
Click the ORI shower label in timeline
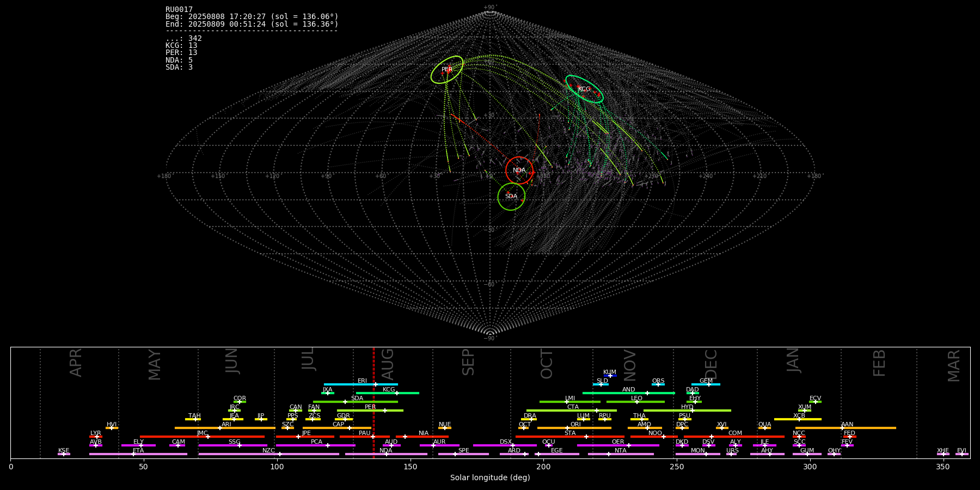click(575, 425)
